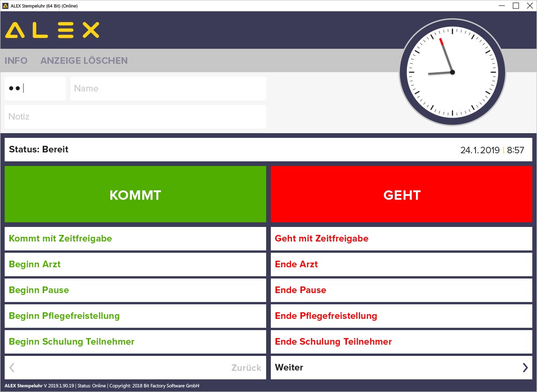Open the INFO menu

coord(16,60)
